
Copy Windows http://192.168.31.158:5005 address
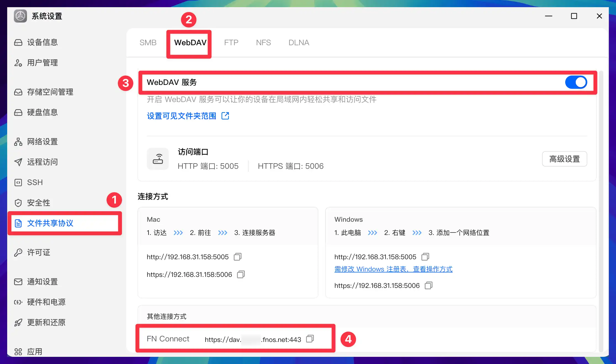[x=425, y=257]
